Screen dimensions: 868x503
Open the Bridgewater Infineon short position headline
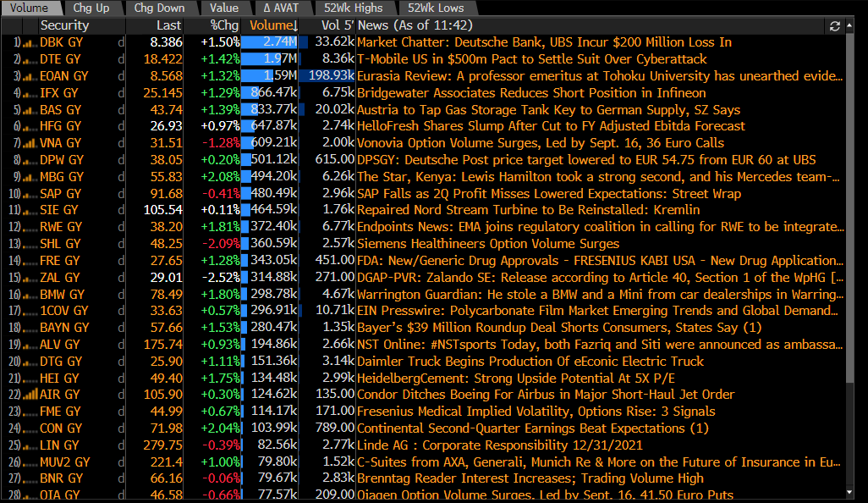(x=531, y=93)
